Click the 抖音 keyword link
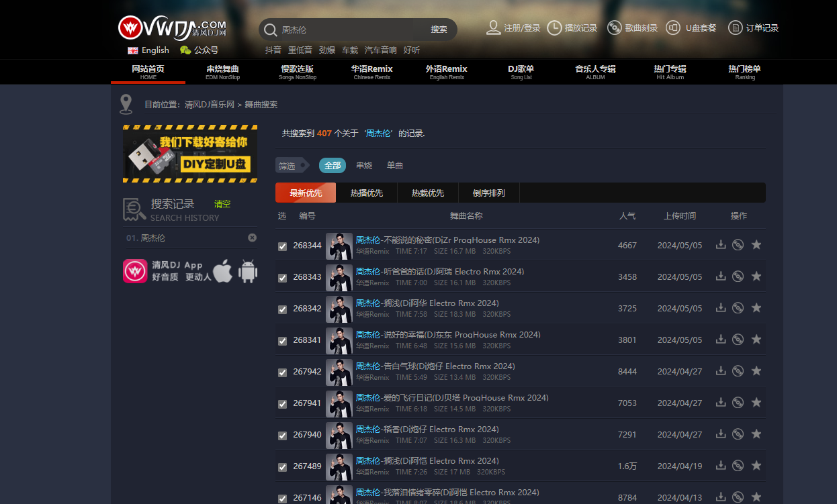 273,50
